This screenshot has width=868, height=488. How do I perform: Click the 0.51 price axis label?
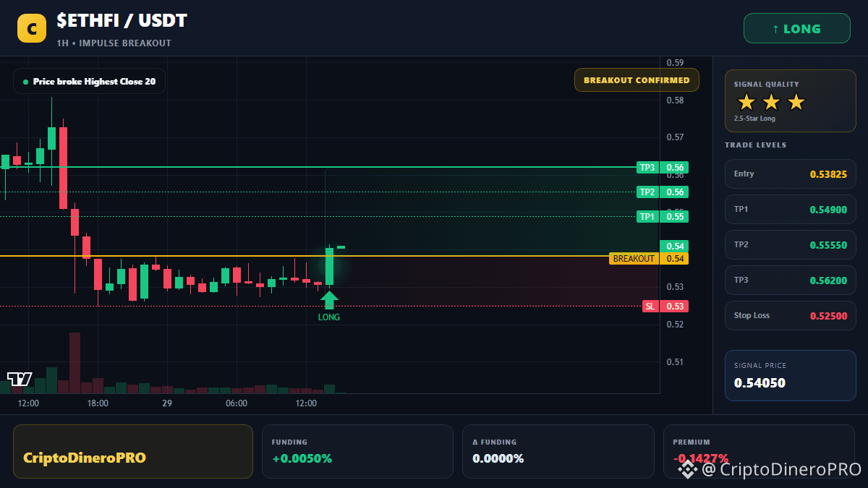click(x=675, y=361)
